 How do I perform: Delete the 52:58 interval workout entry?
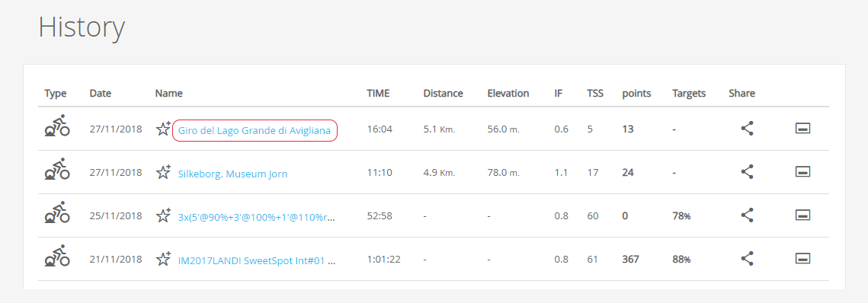click(x=802, y=215)
